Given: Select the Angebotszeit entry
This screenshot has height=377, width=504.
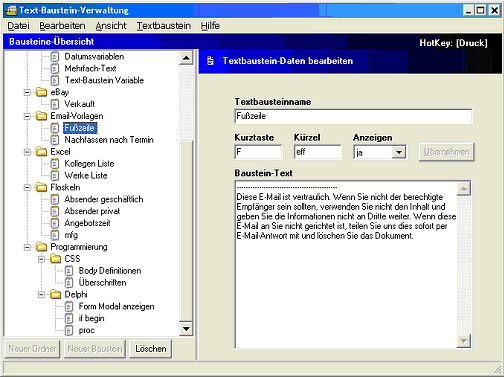Looking at the screenshot, I should click(87, 223).
